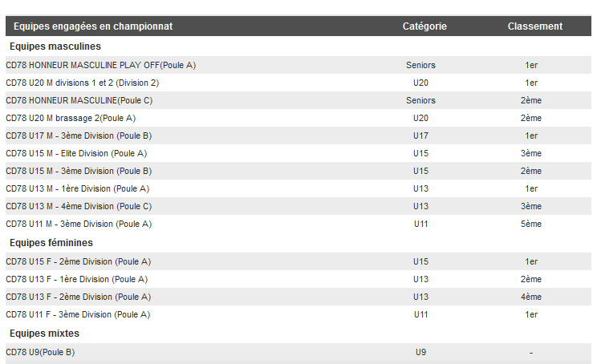Click the Equipes féminines section heading

click(x=51, y=242)
